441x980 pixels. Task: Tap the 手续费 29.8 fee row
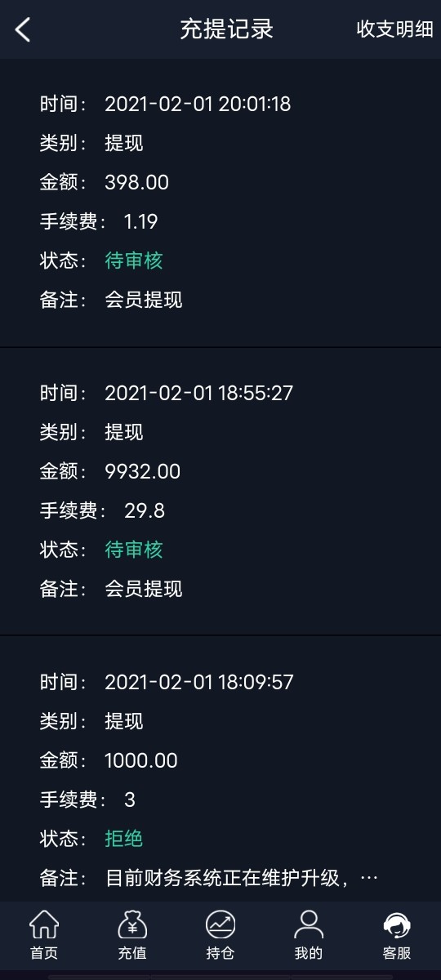[x=102, y=510]
